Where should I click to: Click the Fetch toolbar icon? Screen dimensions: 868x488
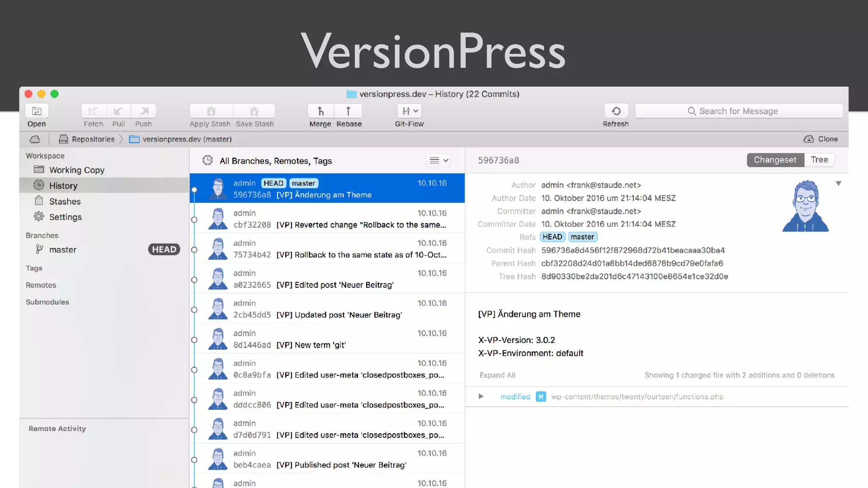coord(94,111)
